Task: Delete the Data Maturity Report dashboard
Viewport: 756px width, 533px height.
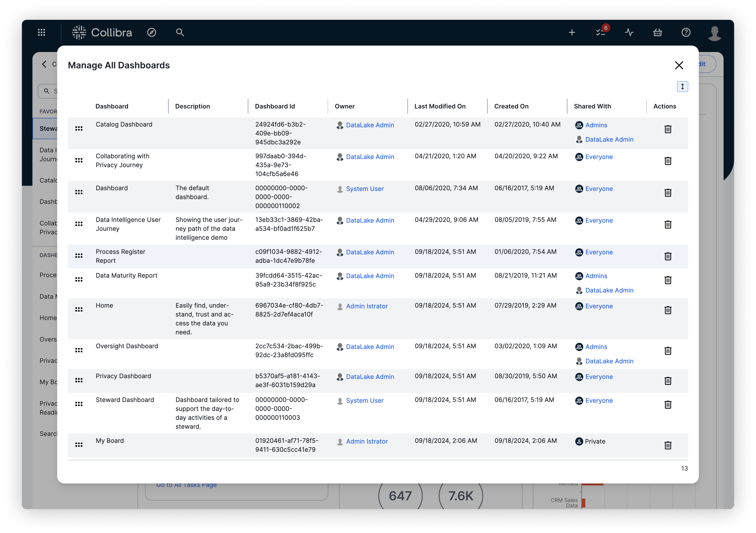Action: [668, 280]
